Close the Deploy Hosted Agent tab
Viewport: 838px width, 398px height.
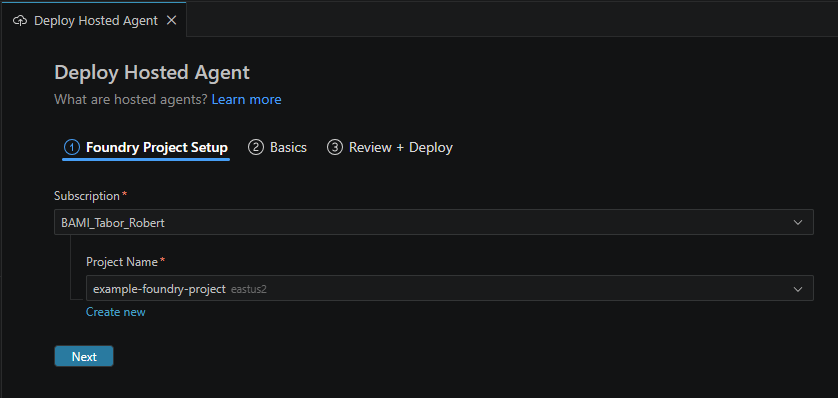pyautogui.click(x=171, y=20)
